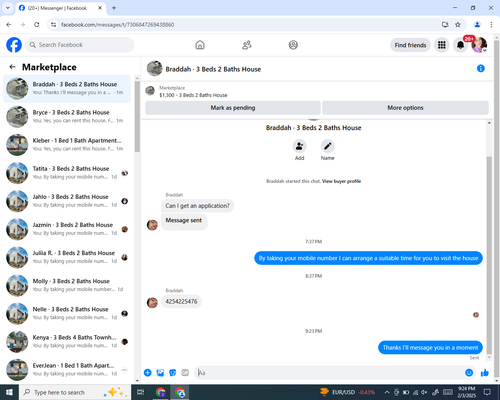Screen dimensions: 500x400
Task: Open the emoji picker
Action: pyautogui.click(x=469, y=373)
